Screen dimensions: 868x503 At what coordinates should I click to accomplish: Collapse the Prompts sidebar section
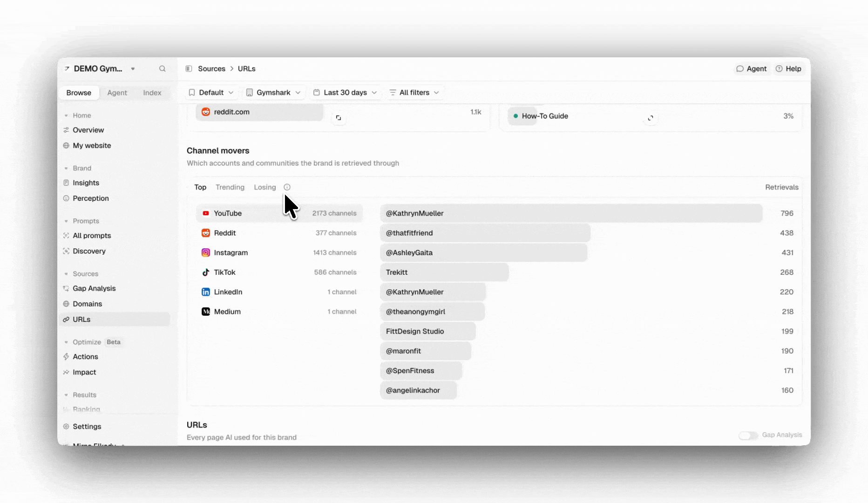tap(66, 221)
